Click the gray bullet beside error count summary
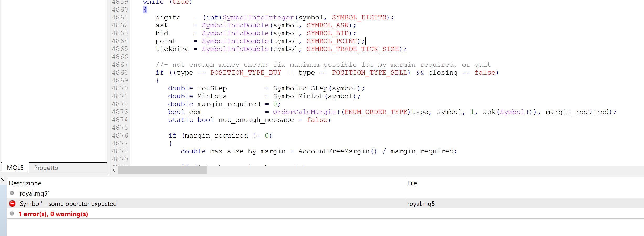 [12, 213]
